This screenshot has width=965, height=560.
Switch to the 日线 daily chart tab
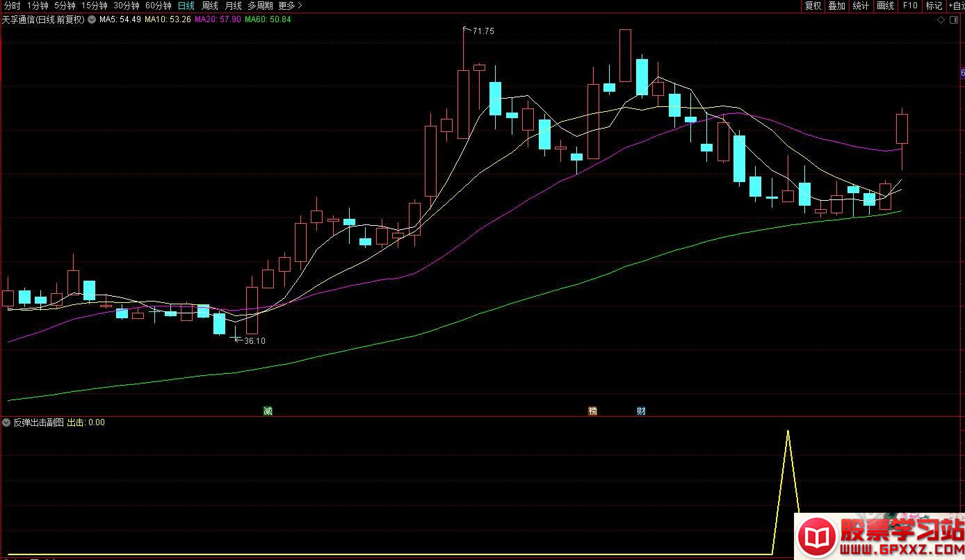tap(186, 6)
